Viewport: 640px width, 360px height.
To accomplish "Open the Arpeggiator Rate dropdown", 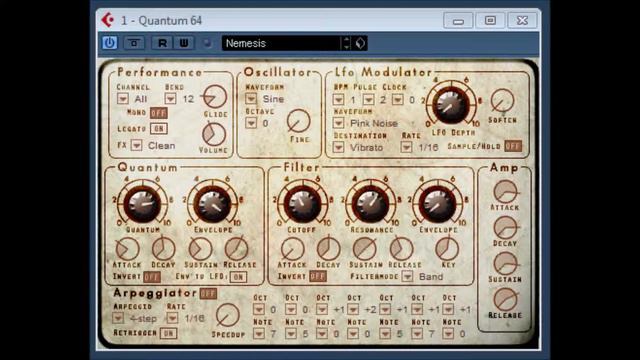I will (x=172, y=318).
